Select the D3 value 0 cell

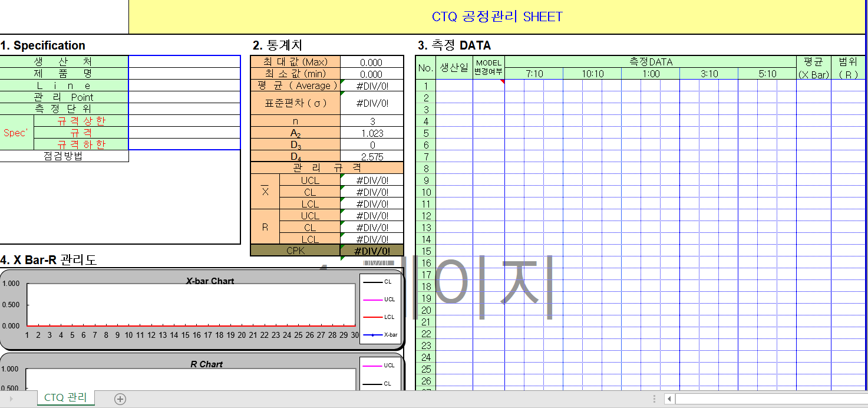[372, 145]
